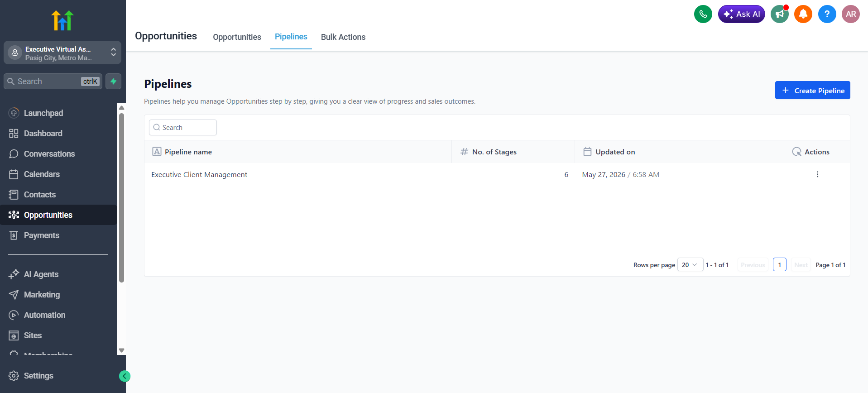Viewport: 868px width, 393px height.
Task: Click the Next pagination button
Action: pyautogui.click(x=801, y=265)
